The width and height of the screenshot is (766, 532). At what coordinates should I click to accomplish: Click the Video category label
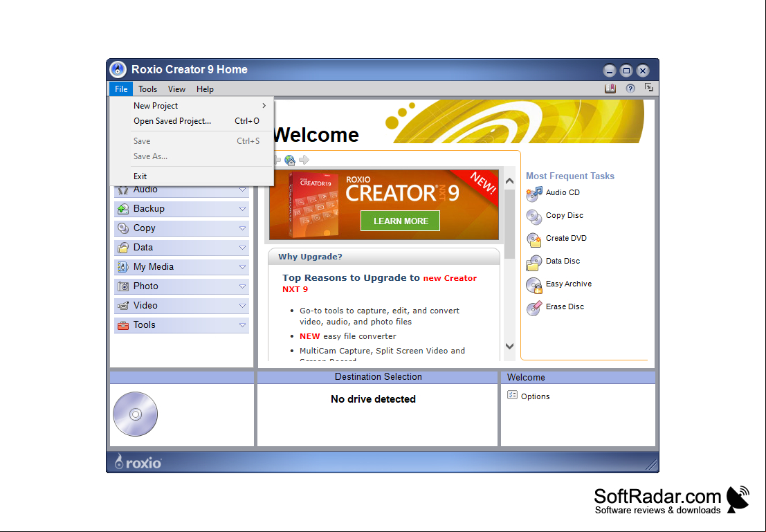click(x=145, y=305)
